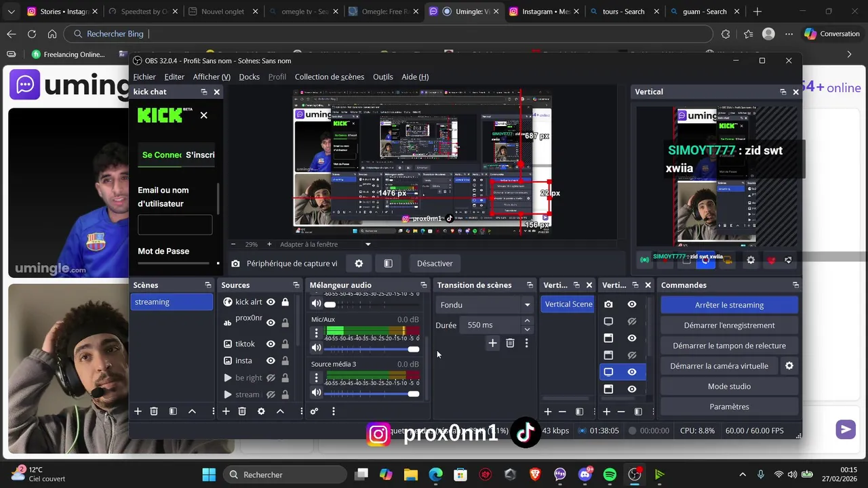
Task: Click Arrêter le streaming button
Action: (729, 305)
